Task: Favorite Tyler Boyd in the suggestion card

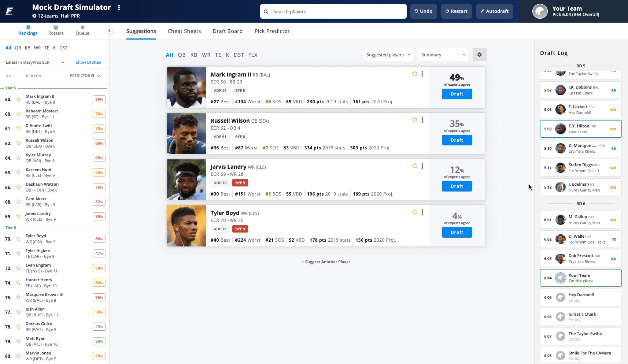Action: 414,212
